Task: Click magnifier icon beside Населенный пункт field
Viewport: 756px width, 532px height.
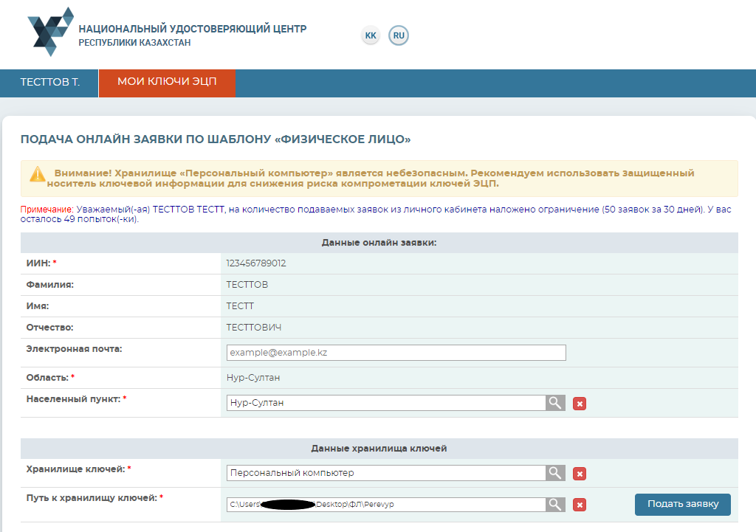Action: pos(555,403)
